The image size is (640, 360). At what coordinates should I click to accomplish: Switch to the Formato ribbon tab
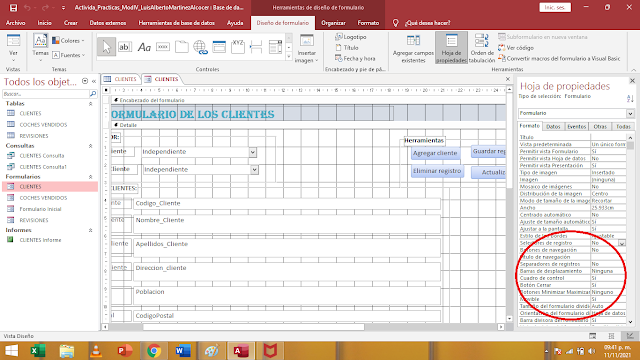coord(368,23)
